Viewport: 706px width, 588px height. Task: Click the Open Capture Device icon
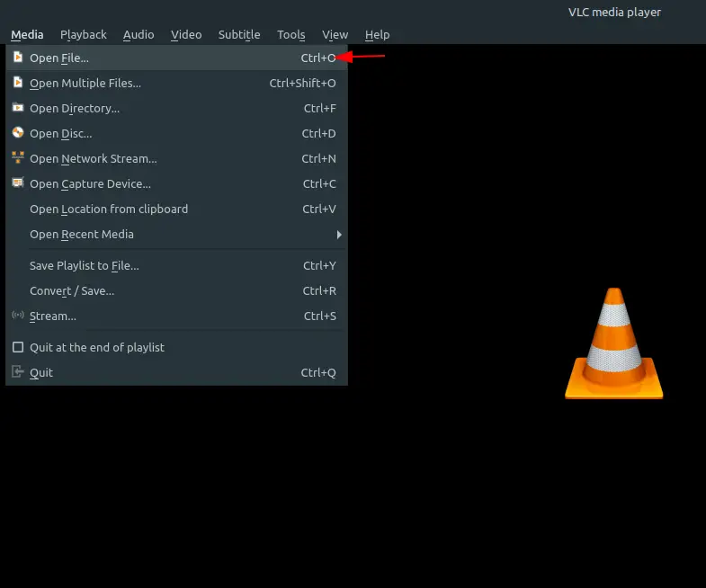(18, 183)
